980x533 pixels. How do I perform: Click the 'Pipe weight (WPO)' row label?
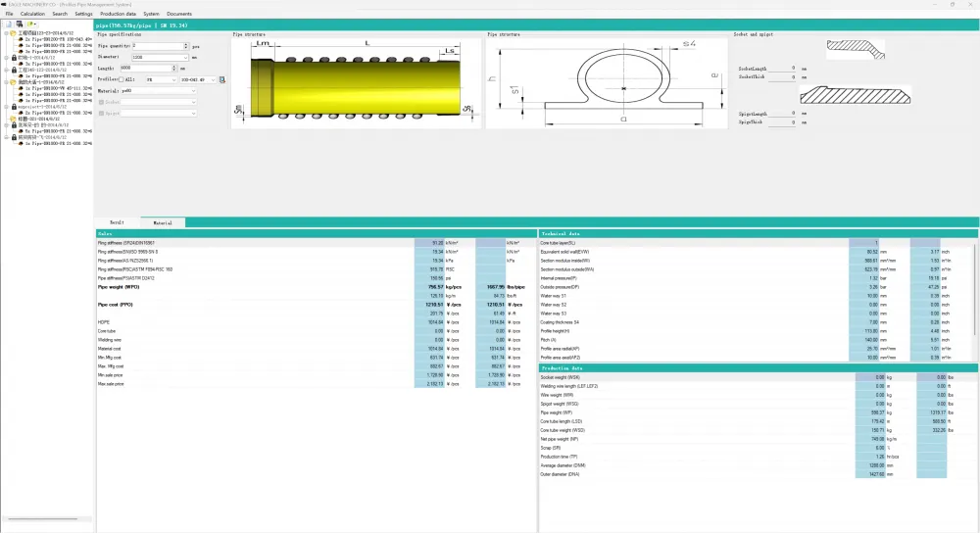click(119, 287)
